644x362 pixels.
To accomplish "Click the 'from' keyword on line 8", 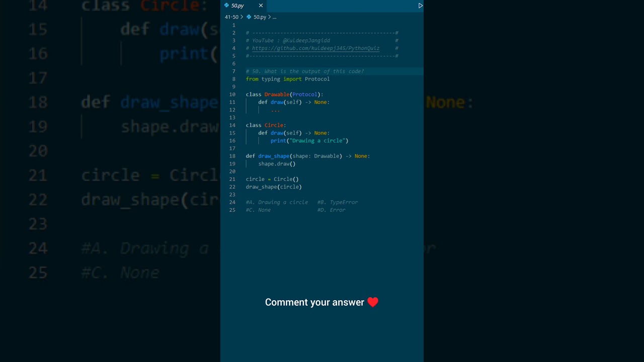I will (x=252, y=79).
